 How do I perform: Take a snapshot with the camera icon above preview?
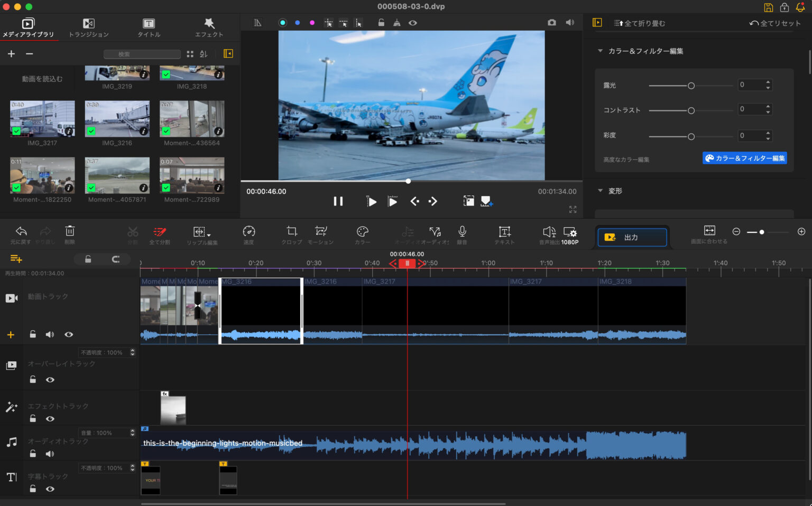coord(551,23)
